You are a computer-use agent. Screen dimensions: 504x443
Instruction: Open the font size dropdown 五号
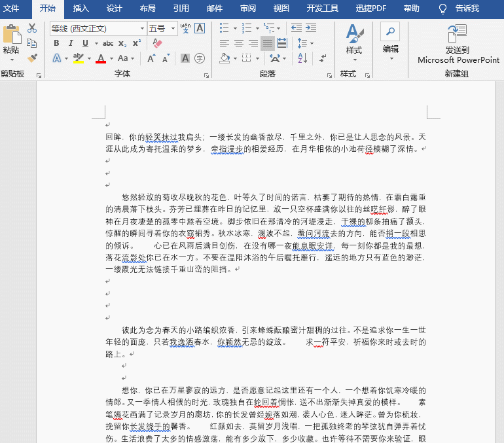coord(173,29)
